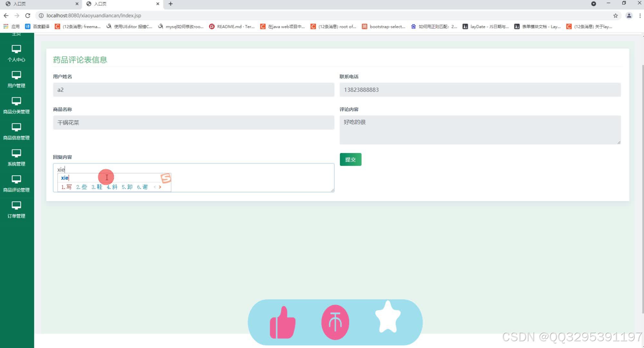This screenshot has height=348, width=644.
Task: Open a new browser tab
Action: [x=171, y=4]
